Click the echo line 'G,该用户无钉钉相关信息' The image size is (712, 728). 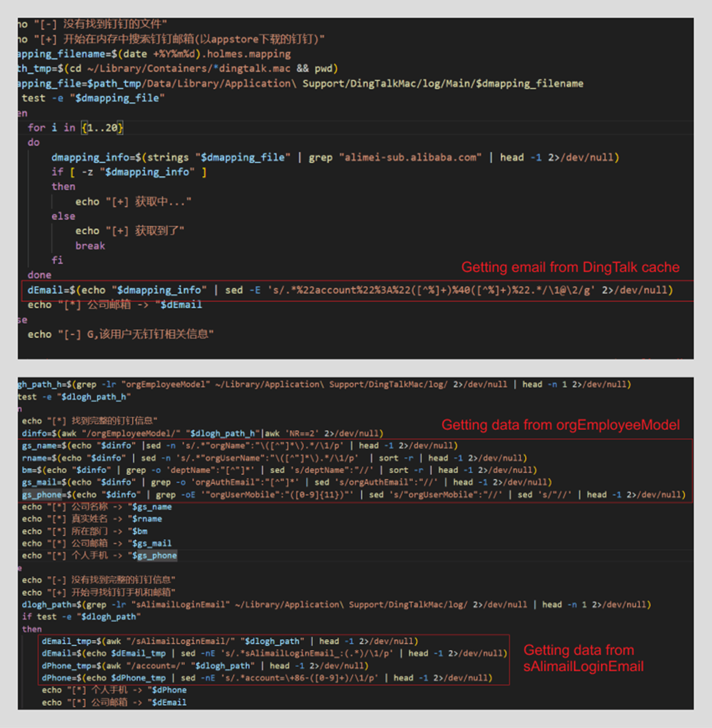[x=121, y=334]
